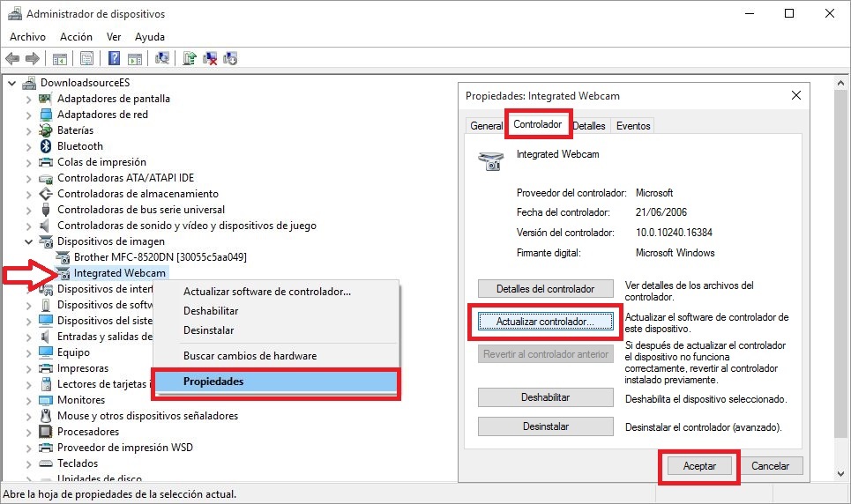Screen dimensions: 851x504
Task: Open the Ayuda menu
Action: 150,36
